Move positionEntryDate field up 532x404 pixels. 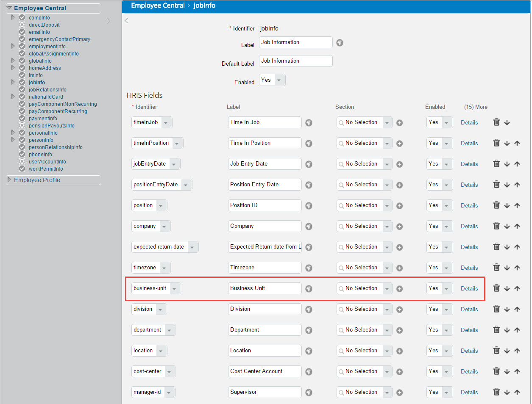click(x=517, y=185)
